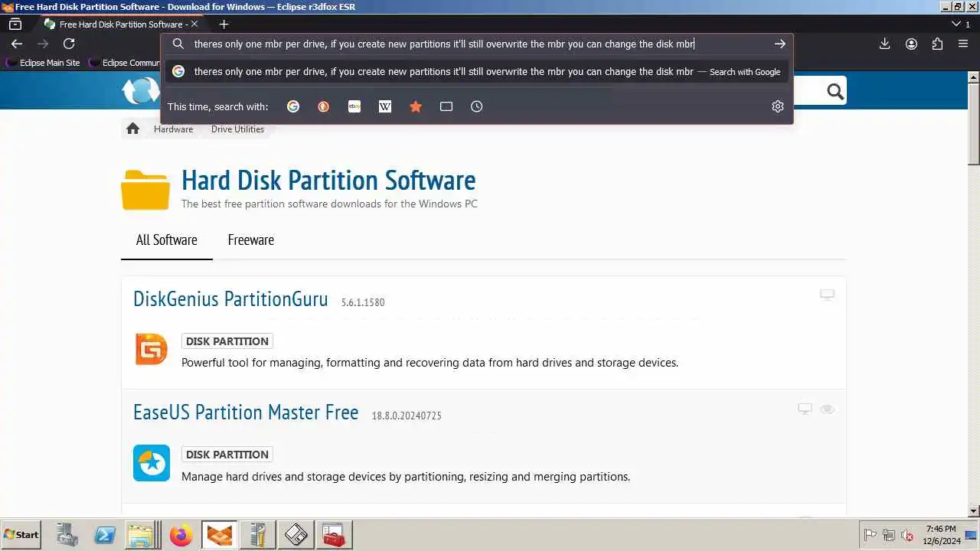This screenshot has height=551, width=980.
Task: Open the account profile icon
Action: [911, 44]
